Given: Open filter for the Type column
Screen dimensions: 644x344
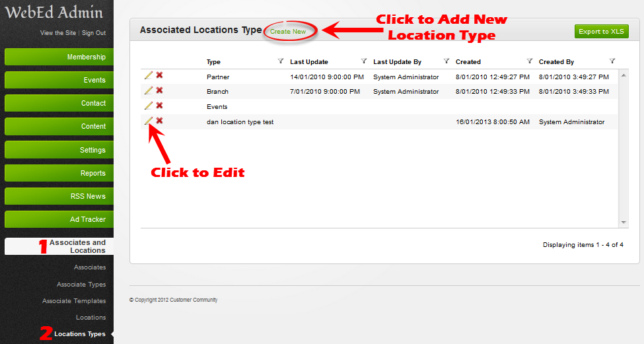Looking at the screenshot, I should 281,61.
